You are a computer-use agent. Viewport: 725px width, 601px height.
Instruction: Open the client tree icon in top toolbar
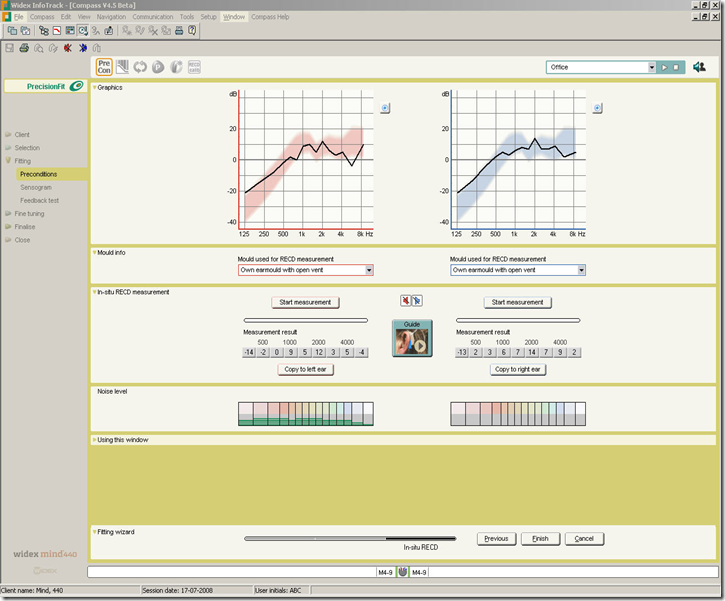coord(44,31)
